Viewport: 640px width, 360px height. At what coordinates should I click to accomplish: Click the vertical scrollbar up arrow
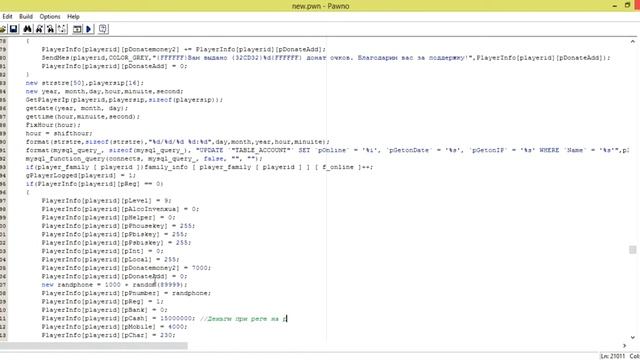[x=632, y=42]
